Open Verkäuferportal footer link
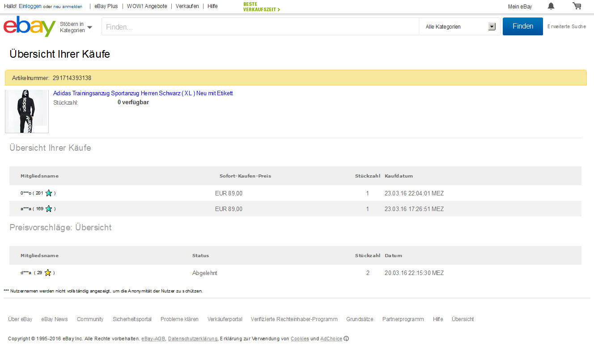Image resolution: width=594 pixels, height=364 pixels. [x=225, y=319]
